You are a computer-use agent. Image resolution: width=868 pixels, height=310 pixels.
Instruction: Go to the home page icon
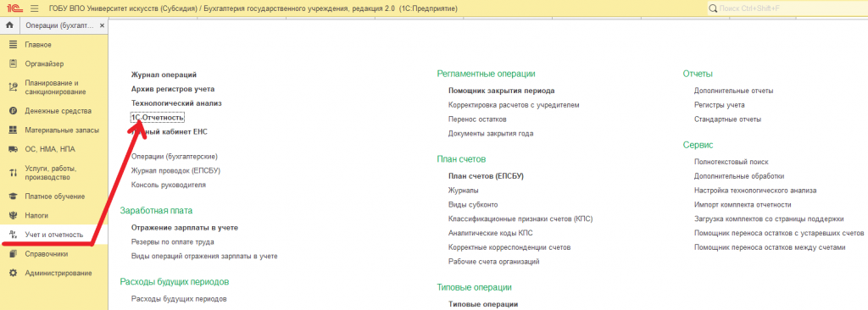tap(9, 25)
